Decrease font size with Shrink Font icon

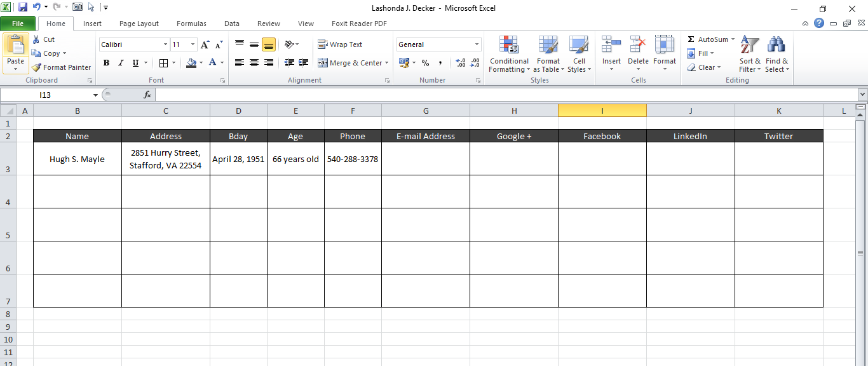pyautogui.click(x=219, y=44)
